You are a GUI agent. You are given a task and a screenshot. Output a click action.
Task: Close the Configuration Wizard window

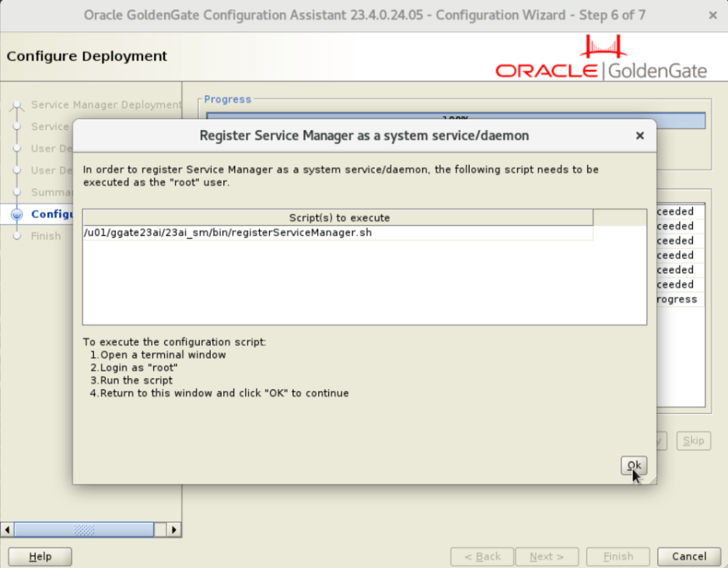click(x=713, y=16)
